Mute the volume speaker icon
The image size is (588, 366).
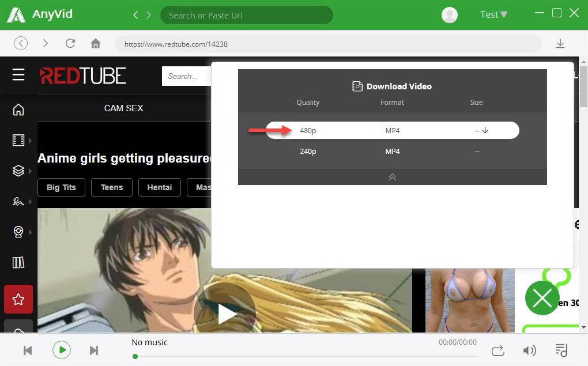530,350
